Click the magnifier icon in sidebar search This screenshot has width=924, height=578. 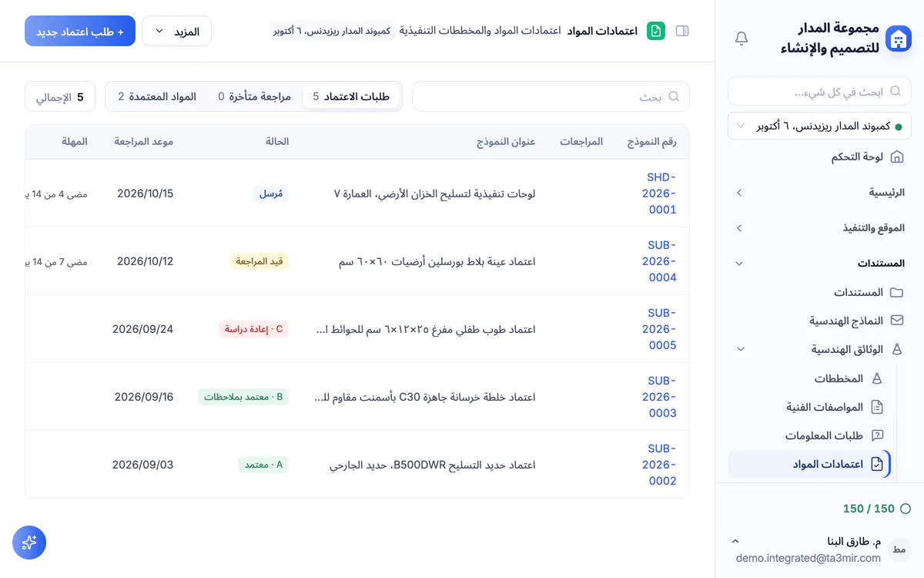896,91
